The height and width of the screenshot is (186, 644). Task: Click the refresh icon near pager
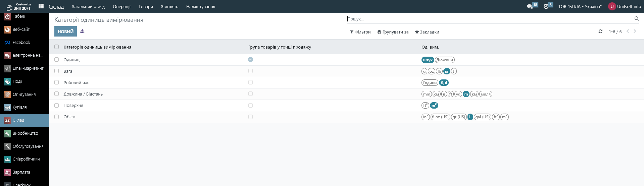pos(600,32)
